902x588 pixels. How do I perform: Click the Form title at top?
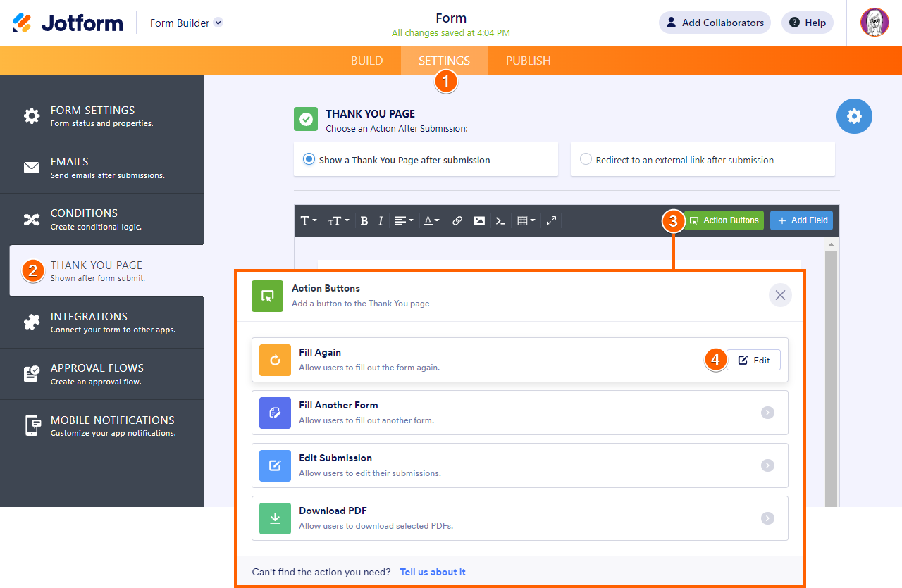tap(451, 18)
